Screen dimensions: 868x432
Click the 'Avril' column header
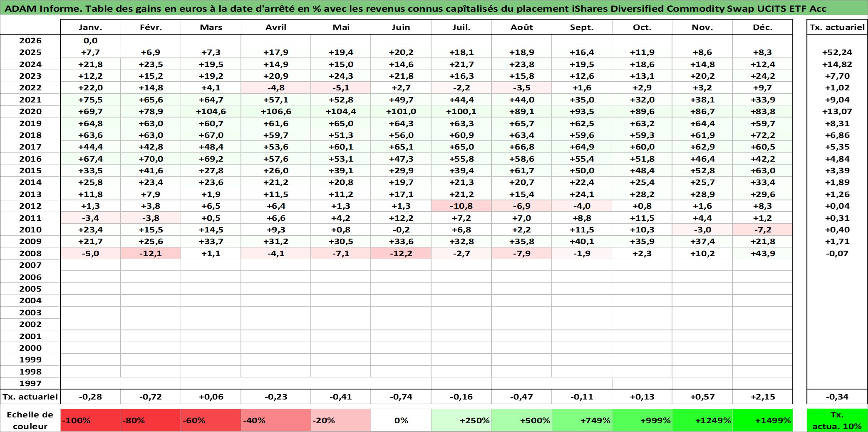[276, 27]
